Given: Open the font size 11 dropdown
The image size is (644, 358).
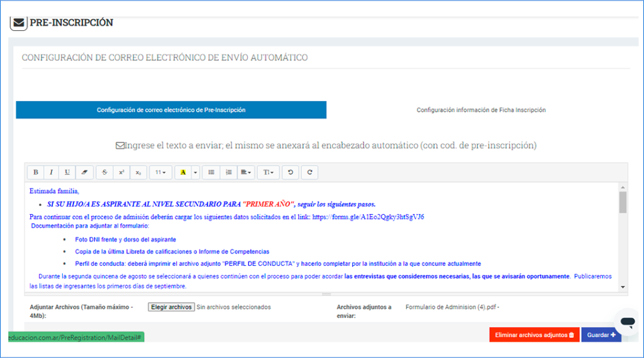Looking at the screenshot, I should [160, 172].
